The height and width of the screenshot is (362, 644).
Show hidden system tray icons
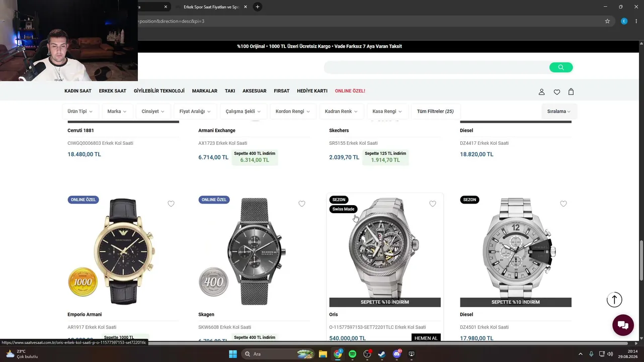tap(580, 354)
